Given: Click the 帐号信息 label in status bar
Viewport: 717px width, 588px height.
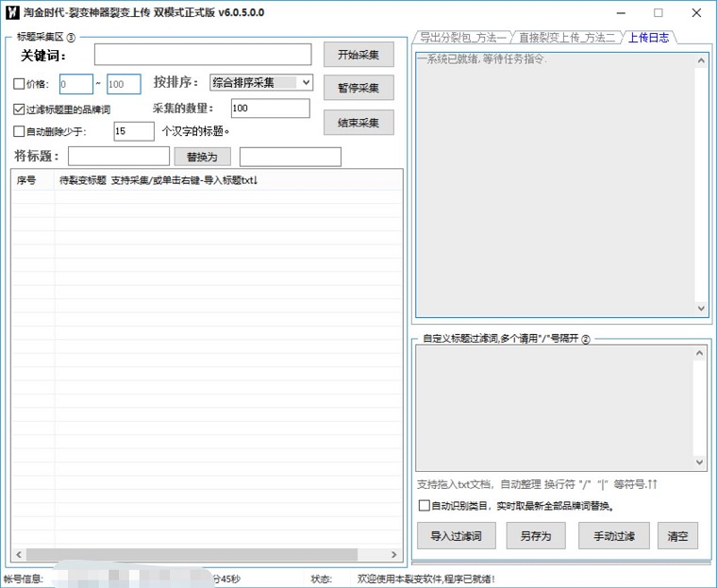Looking at the screenshot, I should click(x=24, y=579).
